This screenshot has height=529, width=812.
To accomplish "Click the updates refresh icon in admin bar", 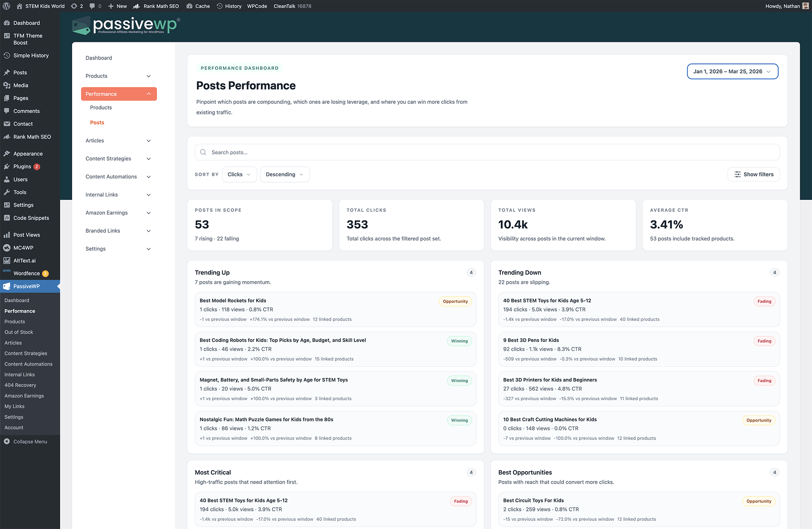I will (74, 6).
